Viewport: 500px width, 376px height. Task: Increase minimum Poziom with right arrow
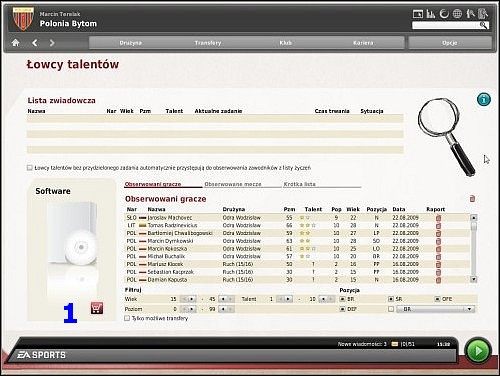192,309
